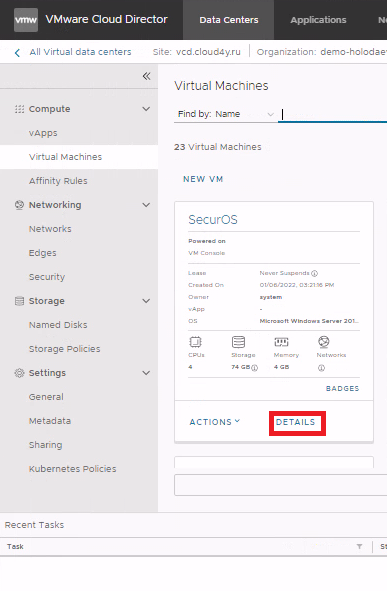Click the CPUs chip icon
Image resolution: width=387 pixels, height=591 pixels.
coord(195,342)
